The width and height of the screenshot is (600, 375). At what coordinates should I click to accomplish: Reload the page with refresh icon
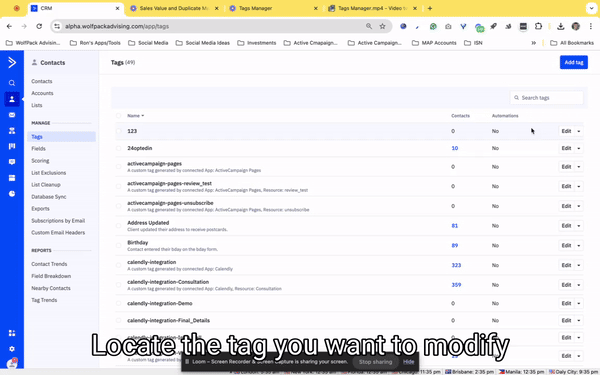(x=39, y=26)
